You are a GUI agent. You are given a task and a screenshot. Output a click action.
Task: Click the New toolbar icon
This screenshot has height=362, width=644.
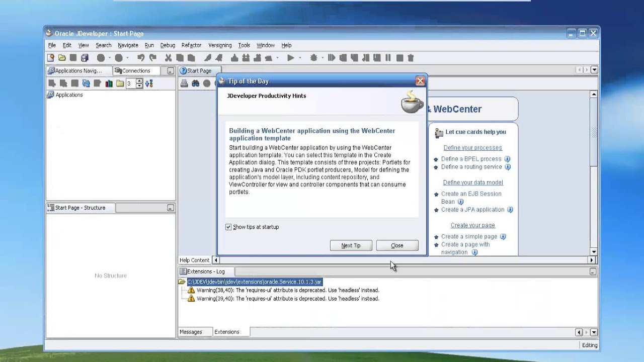[50, 58]
